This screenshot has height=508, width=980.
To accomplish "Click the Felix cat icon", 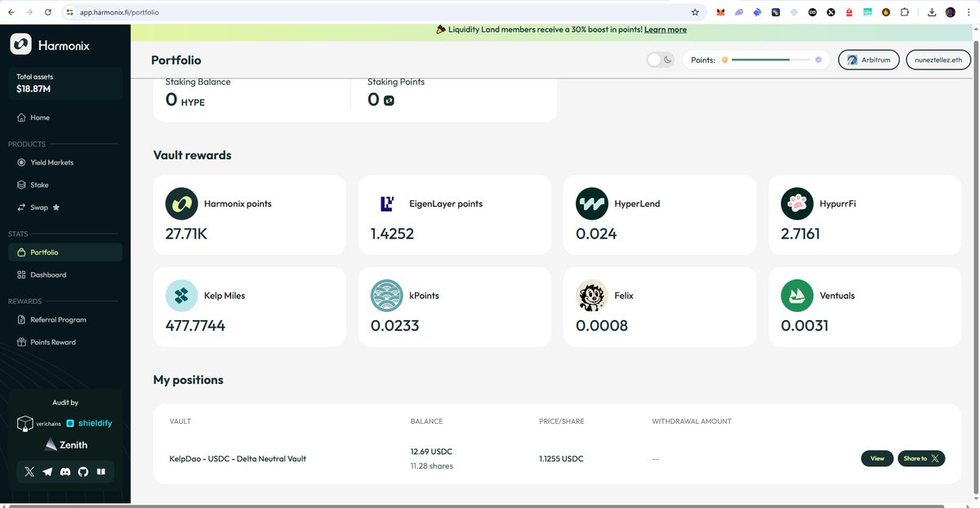I will pos(591,296).
